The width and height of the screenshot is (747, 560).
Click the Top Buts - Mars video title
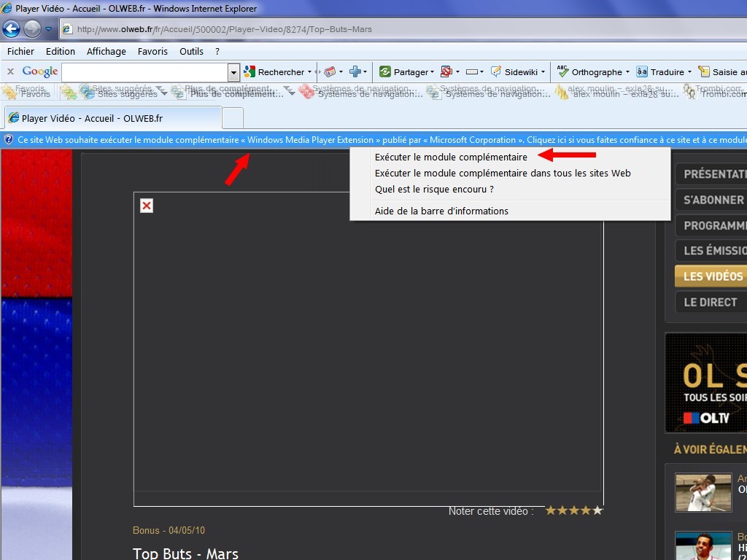point(185,553)
